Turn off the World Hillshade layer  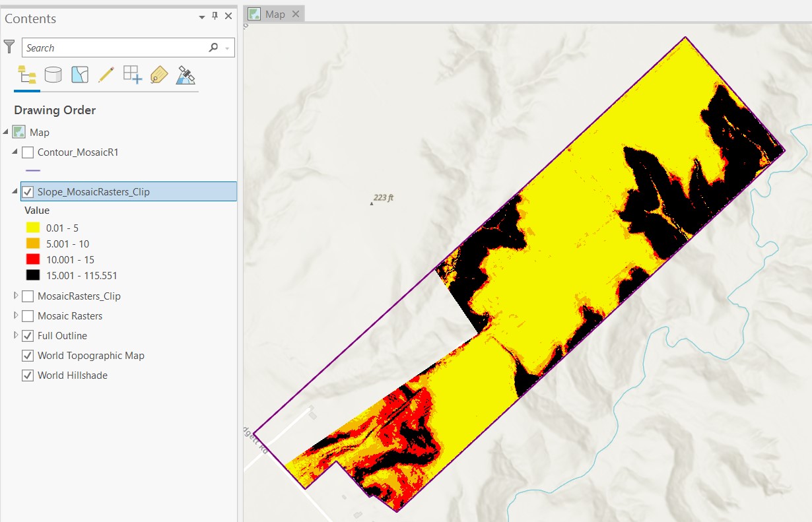[x=28, y=375]
